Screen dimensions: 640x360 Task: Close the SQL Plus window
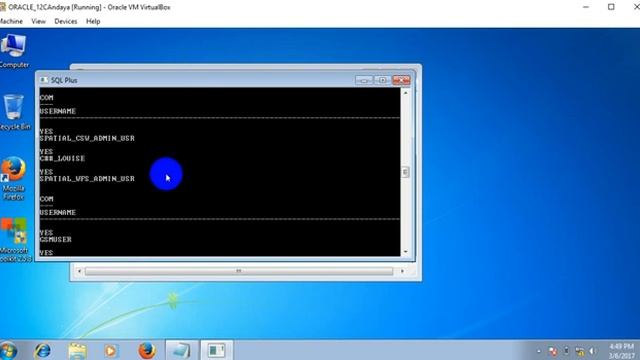[401, 80]
